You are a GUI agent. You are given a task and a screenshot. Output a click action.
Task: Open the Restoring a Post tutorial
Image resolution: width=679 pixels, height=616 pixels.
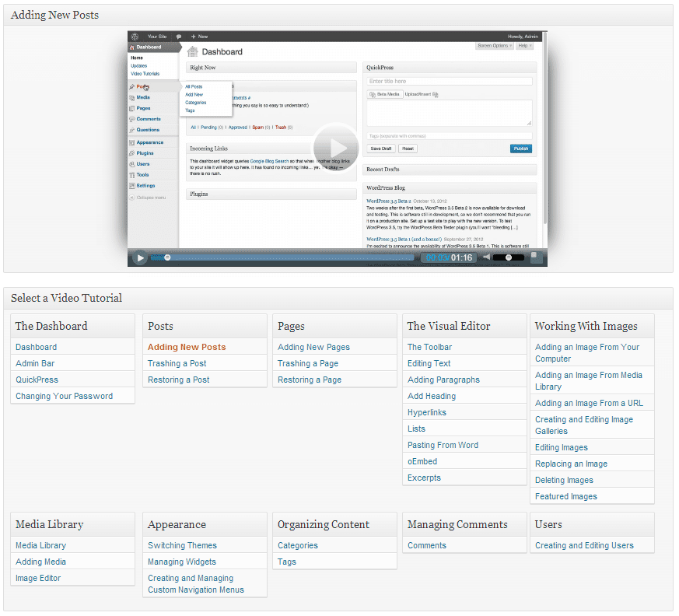(x=178, y=380)
